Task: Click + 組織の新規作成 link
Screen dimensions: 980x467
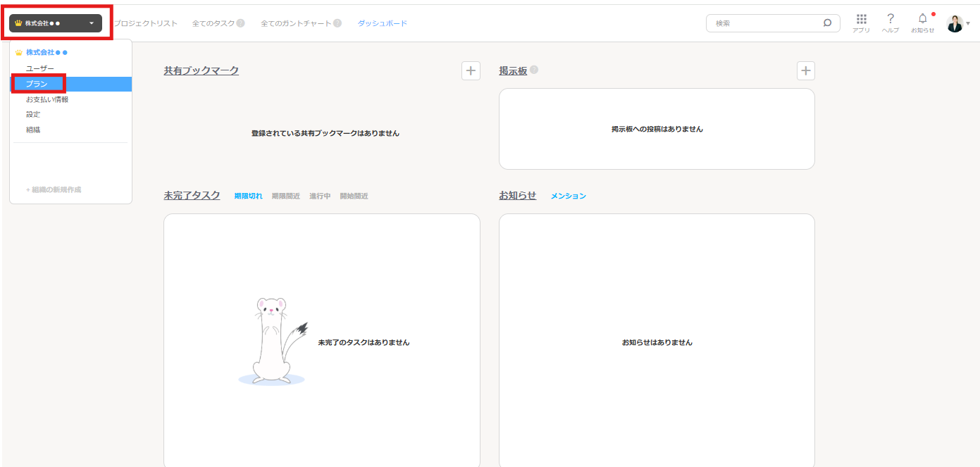Action: point(54,189)
